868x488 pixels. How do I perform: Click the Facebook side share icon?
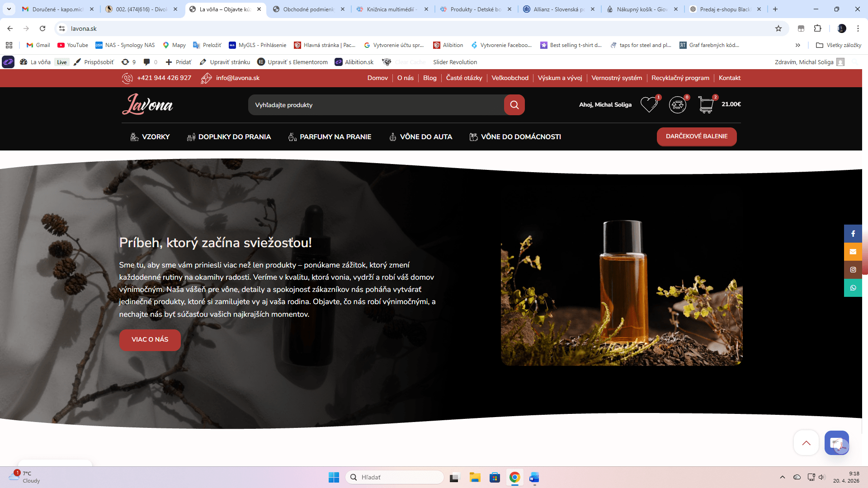point(853,234)
